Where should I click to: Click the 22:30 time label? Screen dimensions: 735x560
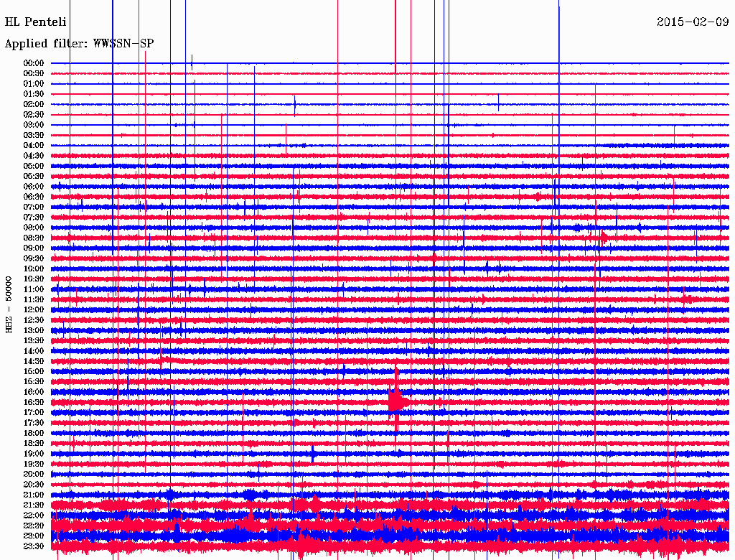[33, 526]
